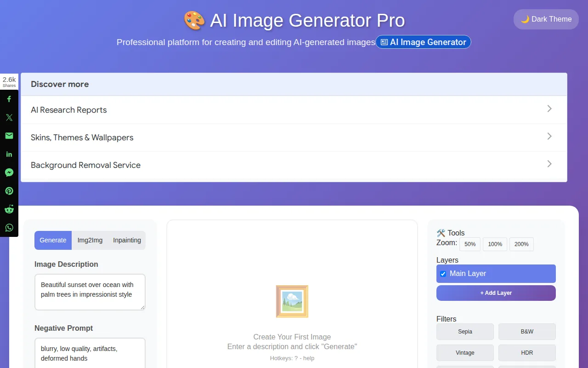This screenshot has height=368, width=588.
Task: Set zoom to 100%
Action: tap(495, 244)
